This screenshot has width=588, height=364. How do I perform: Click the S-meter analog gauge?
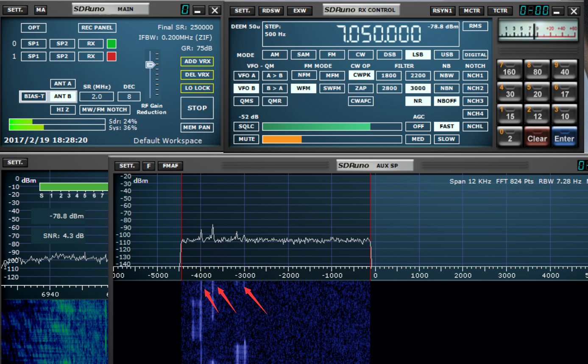pyautogui.click(x=538, y=31)
